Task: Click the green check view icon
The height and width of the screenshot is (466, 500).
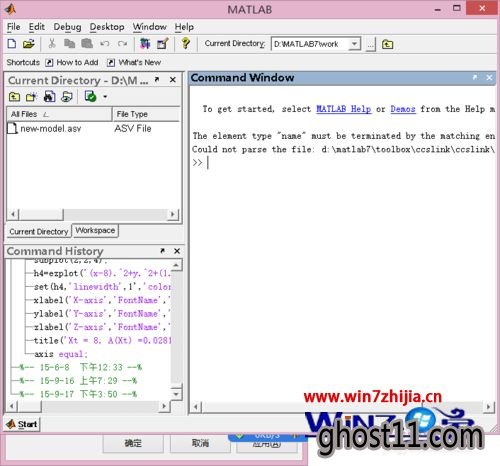Action: tap(90, 97)
